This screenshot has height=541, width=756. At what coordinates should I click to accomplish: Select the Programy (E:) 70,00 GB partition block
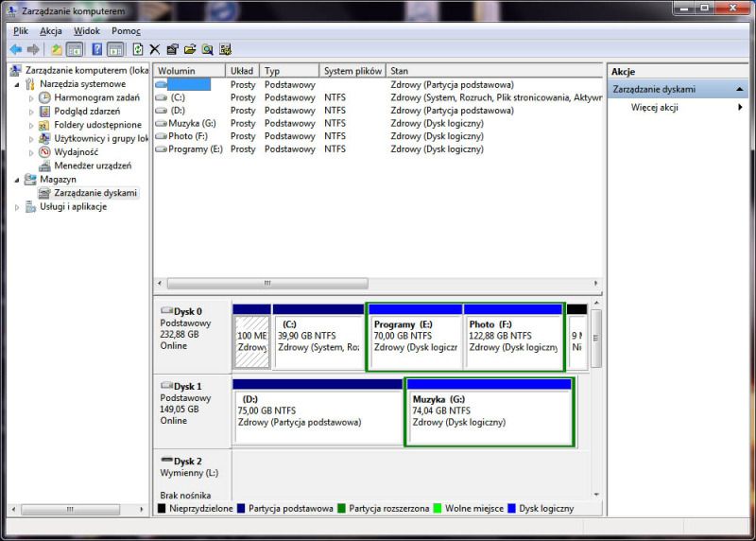coord(415,337)
